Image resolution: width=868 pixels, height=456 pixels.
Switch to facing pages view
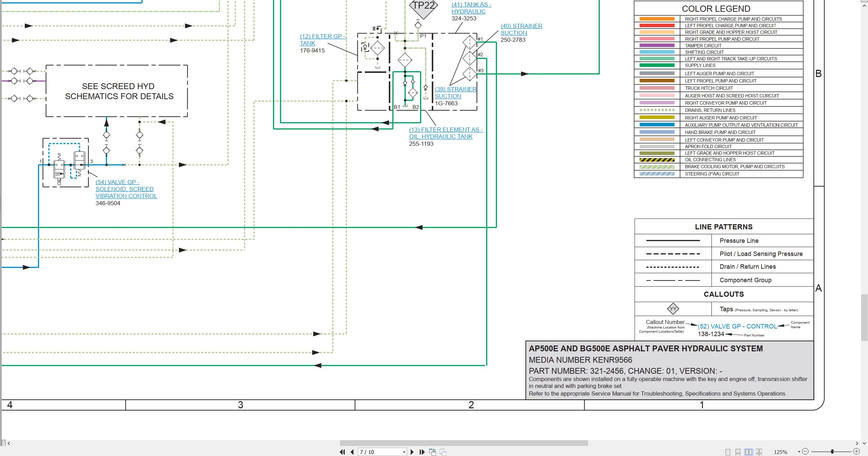(748, 452)
